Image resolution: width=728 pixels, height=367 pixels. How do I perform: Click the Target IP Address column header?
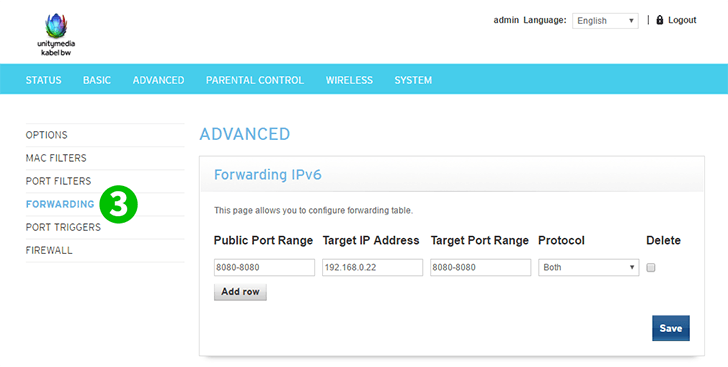[x=371, y=240]
